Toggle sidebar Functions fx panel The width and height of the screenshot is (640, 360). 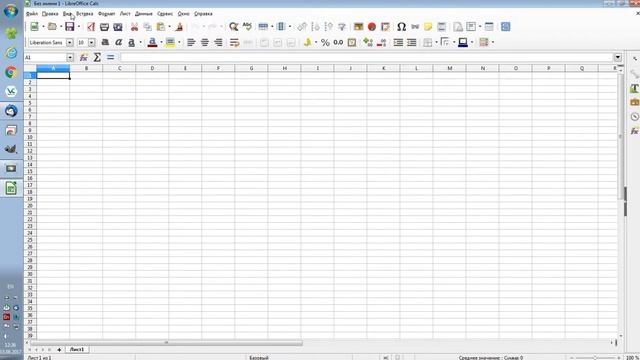pos(634,131)
